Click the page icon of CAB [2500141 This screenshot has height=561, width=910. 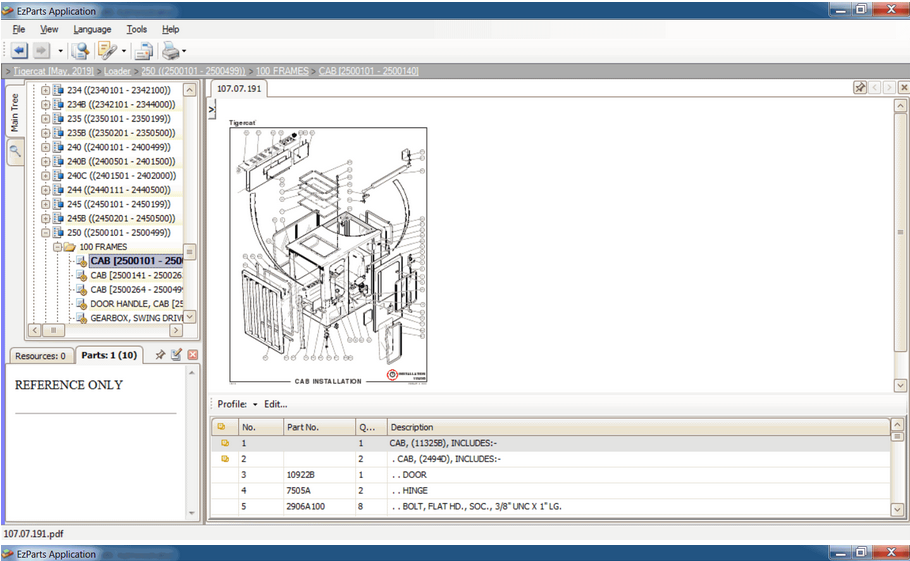click(82, 276)
